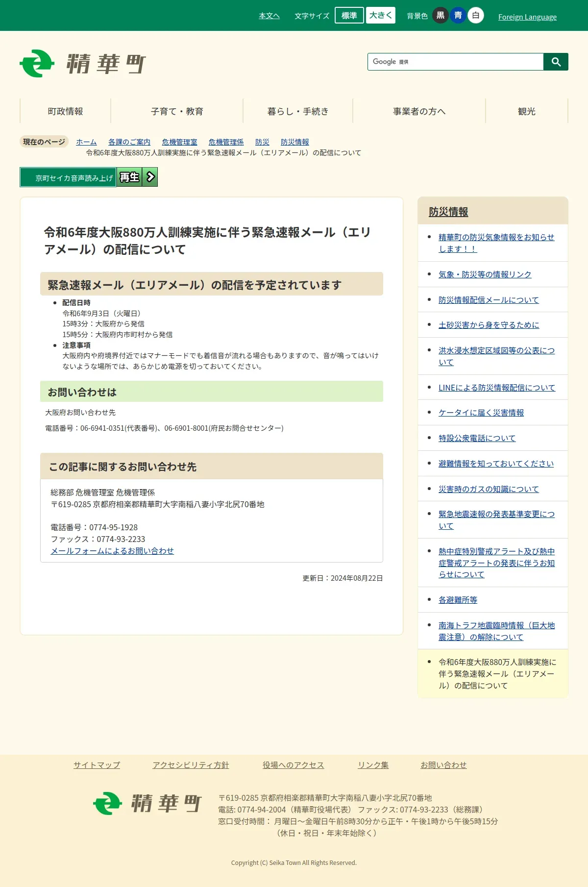Open the 子育て・教育 menu
588x887 pixels.
pos(177,111)
